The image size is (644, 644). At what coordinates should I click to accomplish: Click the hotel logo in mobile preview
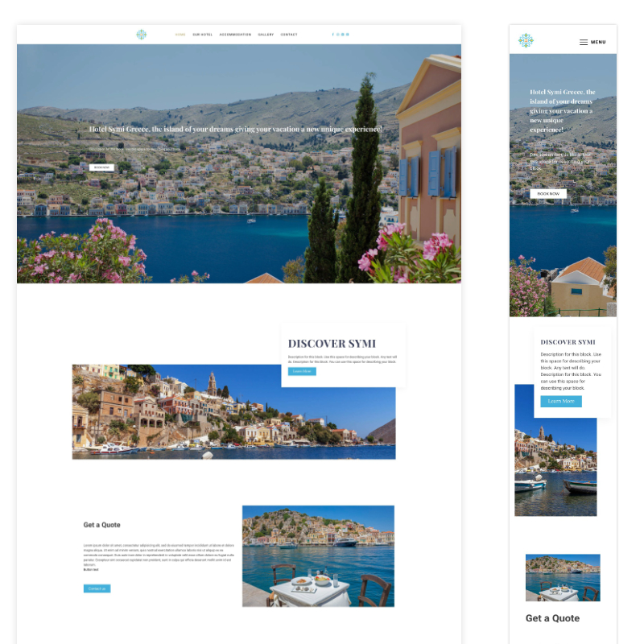[526, 41]
